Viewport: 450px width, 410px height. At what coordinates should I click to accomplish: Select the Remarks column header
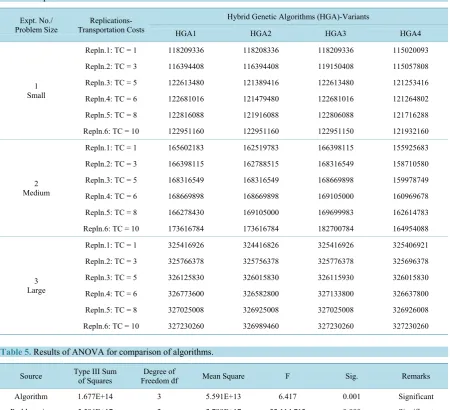(416, 376)
